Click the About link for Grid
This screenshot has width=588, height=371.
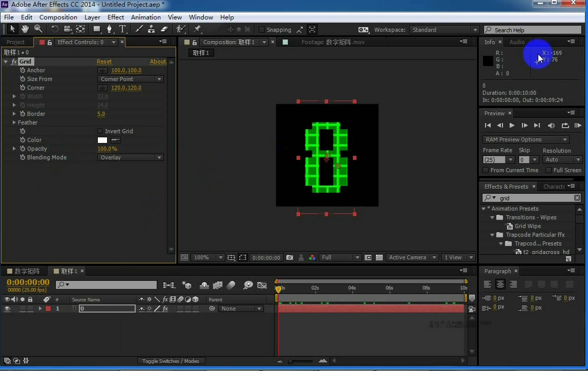coord(158,61)
